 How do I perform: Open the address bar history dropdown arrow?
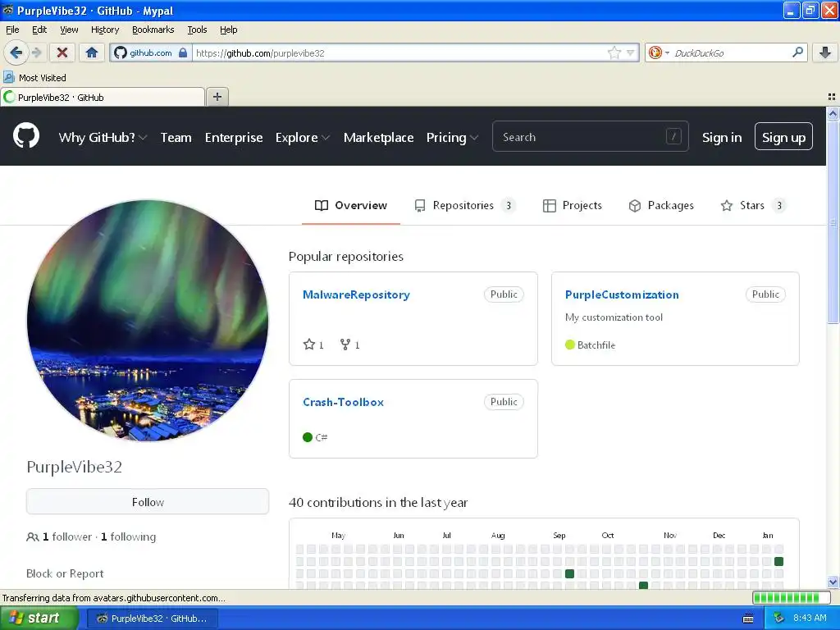point(631,52)
